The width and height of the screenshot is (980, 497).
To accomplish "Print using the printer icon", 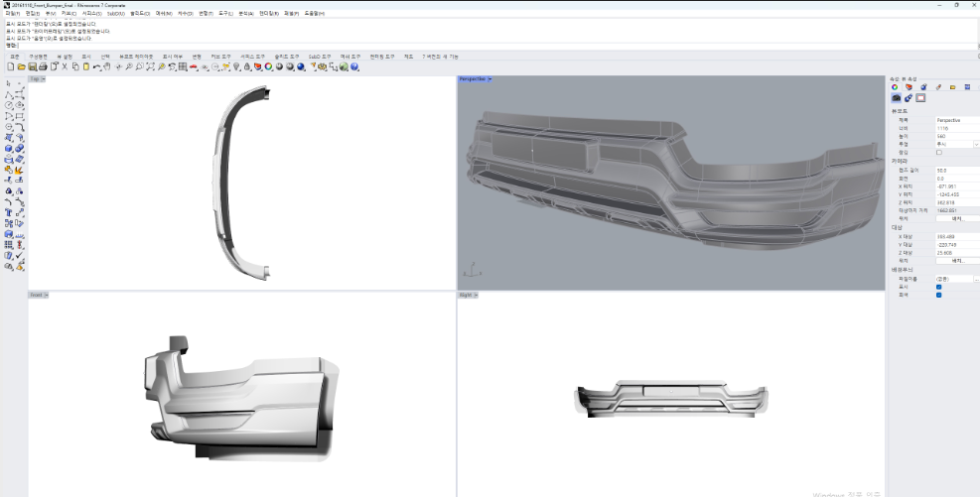I will pyautogui.click(x=43, y=66).
